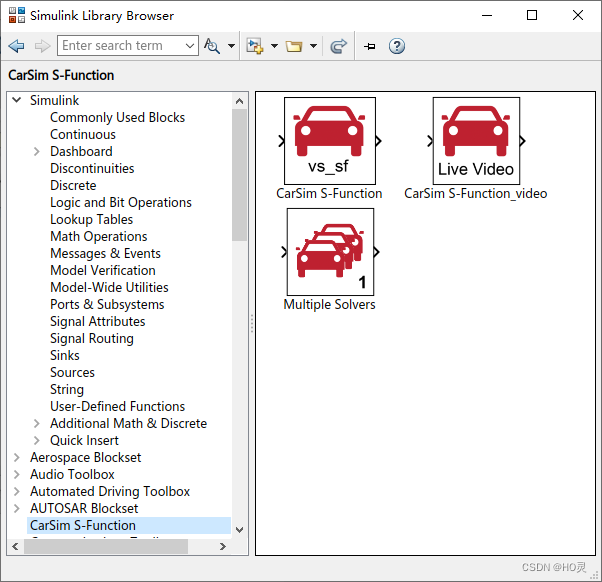Screen dimensions: 602x582
Task: Select the Dashboard library
Action: (x=81, y=151)
